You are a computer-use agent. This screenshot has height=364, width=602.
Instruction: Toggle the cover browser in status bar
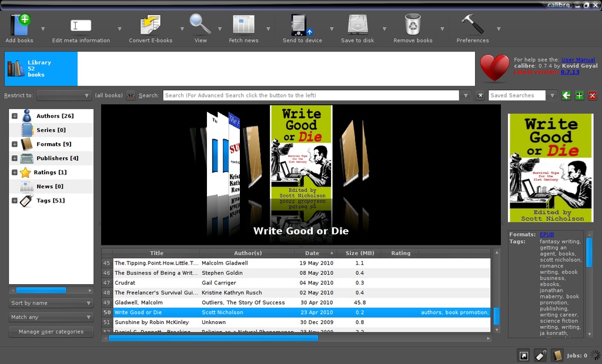[523, 355]
